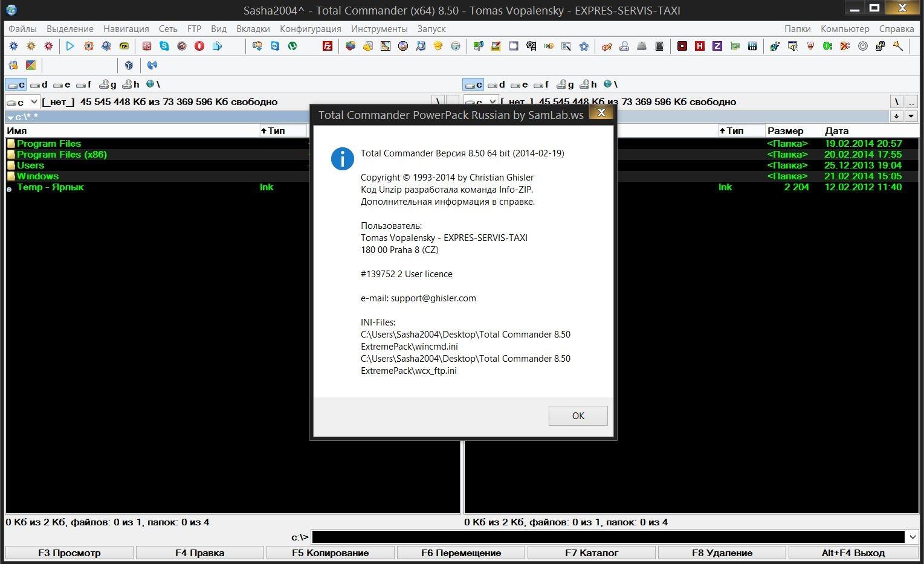924x564 pixels.
Task: Click F7 Каталог button
Action: coord(592,553)
